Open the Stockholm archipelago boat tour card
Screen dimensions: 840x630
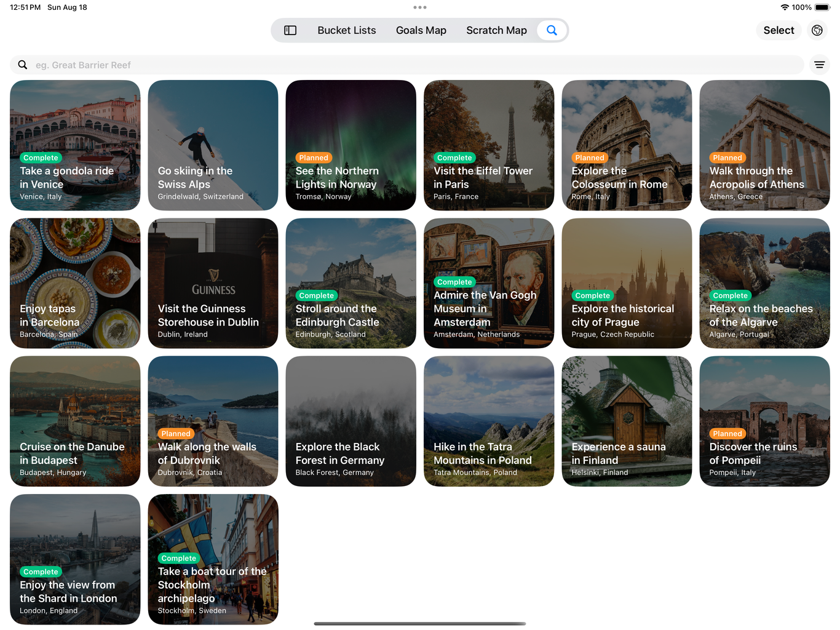pyautogui.click(x=213, y=559)
